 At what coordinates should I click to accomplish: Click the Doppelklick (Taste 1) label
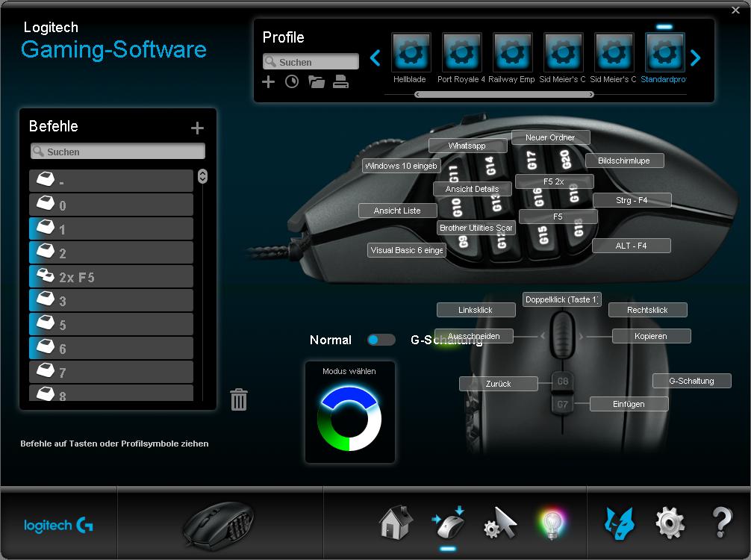click(x=562, y=299)
